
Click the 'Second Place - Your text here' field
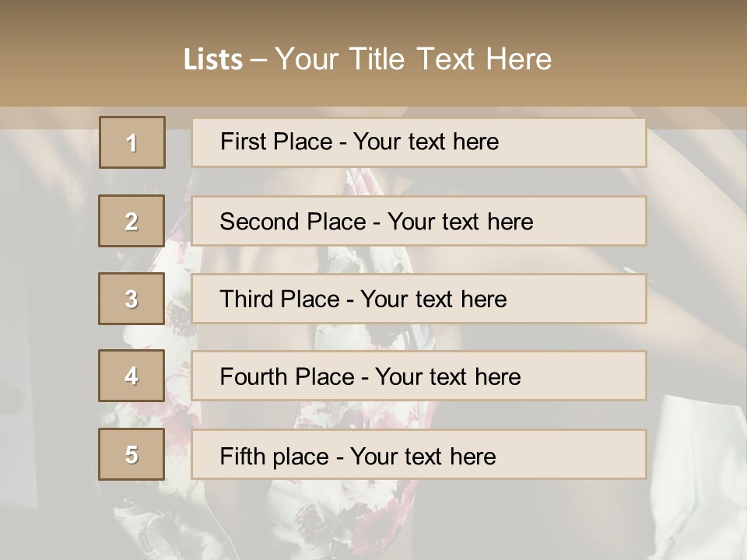tap(419, 221)
